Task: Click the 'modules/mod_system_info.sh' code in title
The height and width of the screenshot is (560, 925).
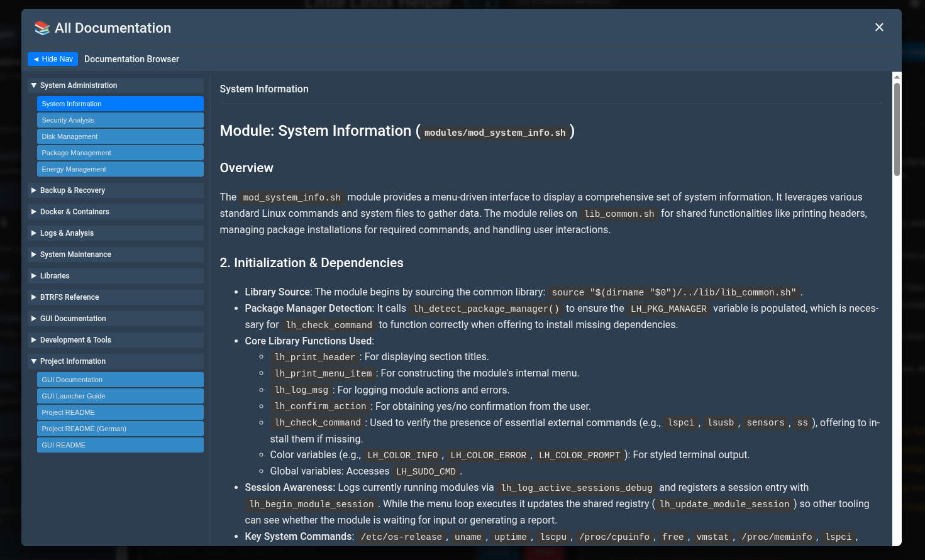Action: [495, 133]
